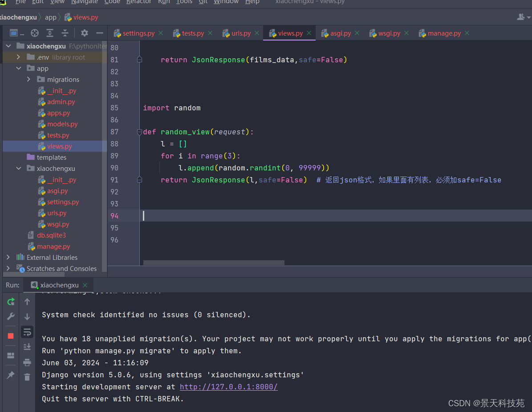The width and height of the screenshot is (532, 412).
Task: Click the down arrow in Run panel
Action: pyautogui.click(x=27, y=317)
